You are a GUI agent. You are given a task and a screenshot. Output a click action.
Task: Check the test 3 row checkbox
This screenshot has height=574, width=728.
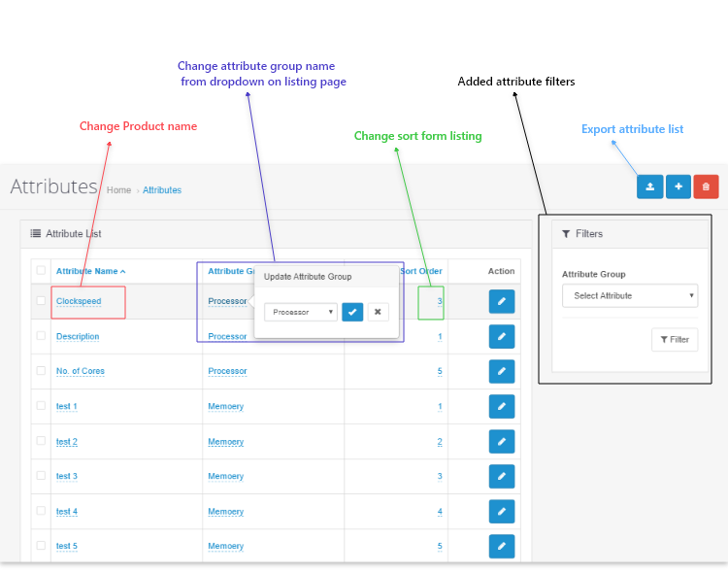click(x=41, y=475)
